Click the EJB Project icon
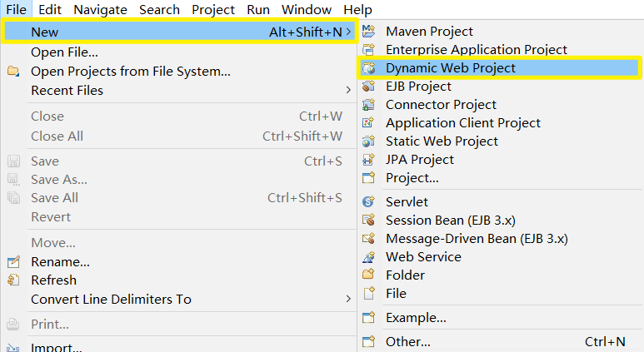 (370, 87)
